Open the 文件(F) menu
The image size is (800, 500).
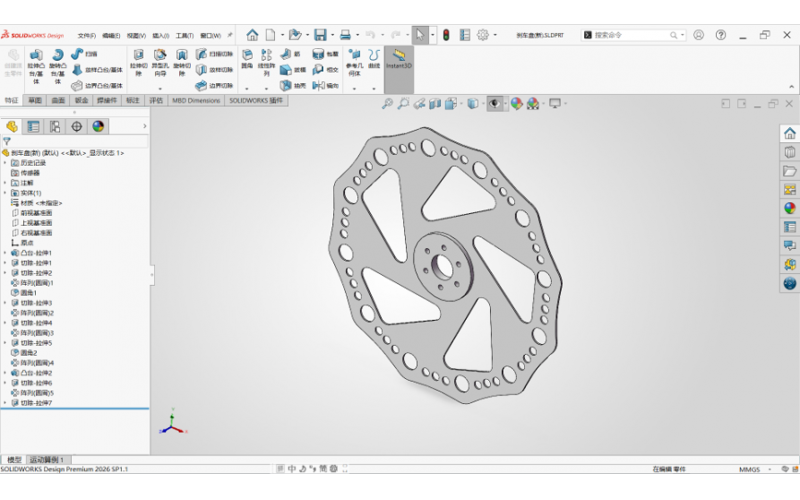(x=87, y=35)
